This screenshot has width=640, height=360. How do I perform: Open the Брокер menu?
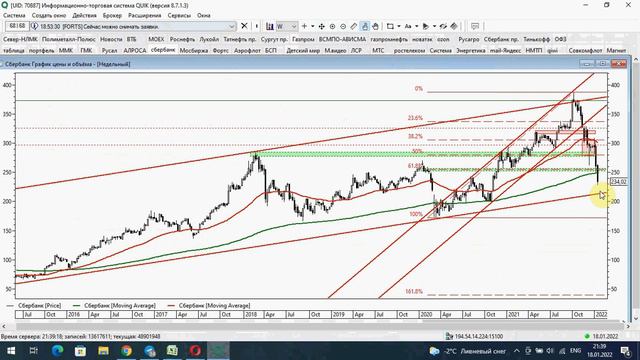112,16
